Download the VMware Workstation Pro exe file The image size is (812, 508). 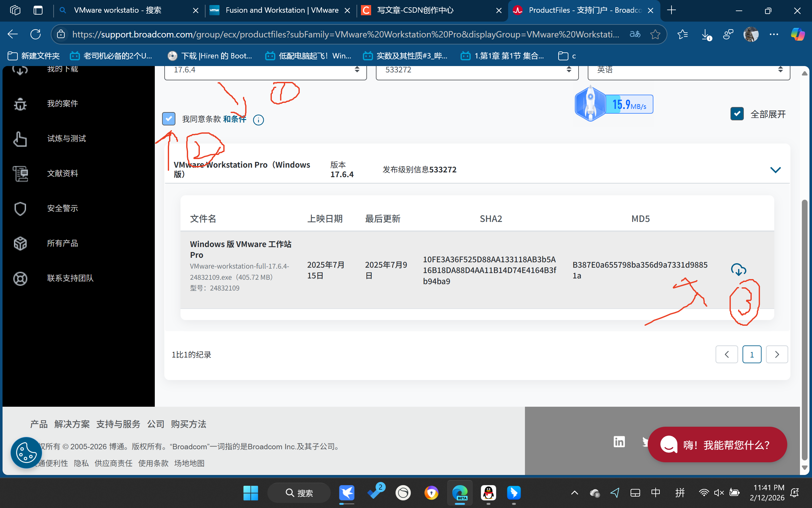738,270
